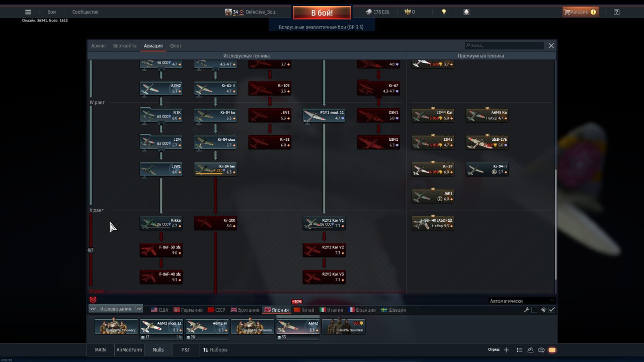Click the silver lions balance 178 026
Image resolution: width=644 pixels, height=362 pixels.
coord(378,12)
